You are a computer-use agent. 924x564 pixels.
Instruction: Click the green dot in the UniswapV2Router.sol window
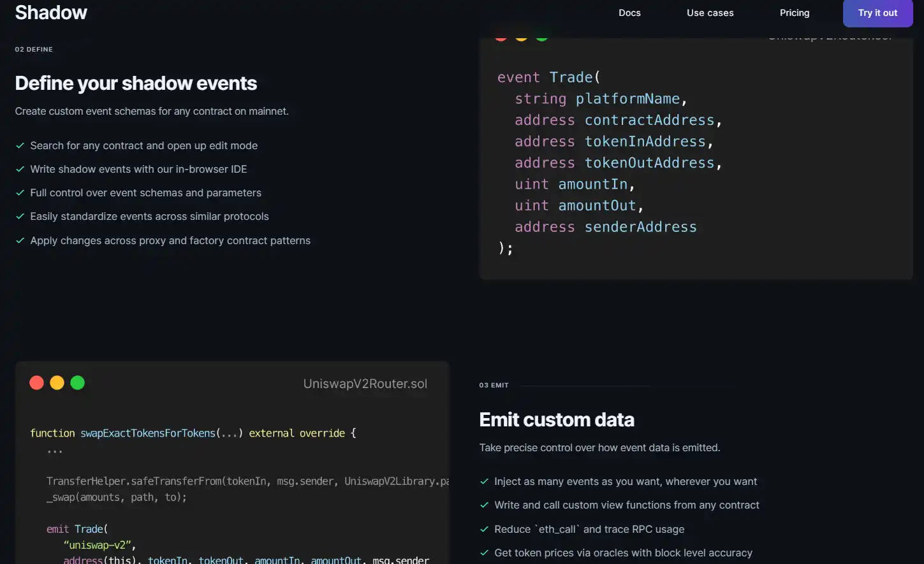point(77,382)
